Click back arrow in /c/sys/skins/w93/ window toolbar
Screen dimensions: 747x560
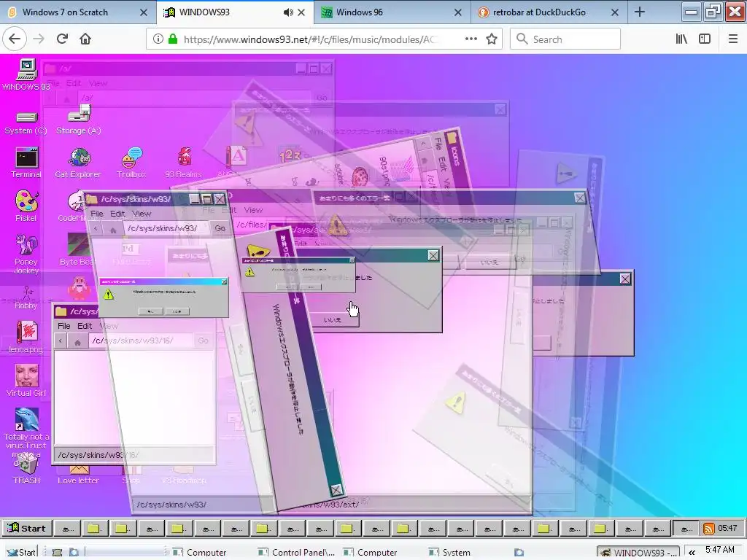click(x=96, y=229)
